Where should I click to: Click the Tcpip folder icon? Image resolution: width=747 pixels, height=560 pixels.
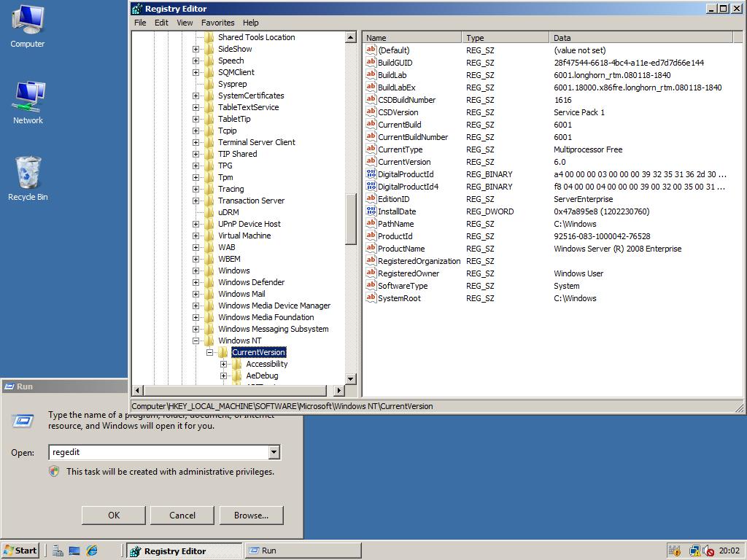209,131
